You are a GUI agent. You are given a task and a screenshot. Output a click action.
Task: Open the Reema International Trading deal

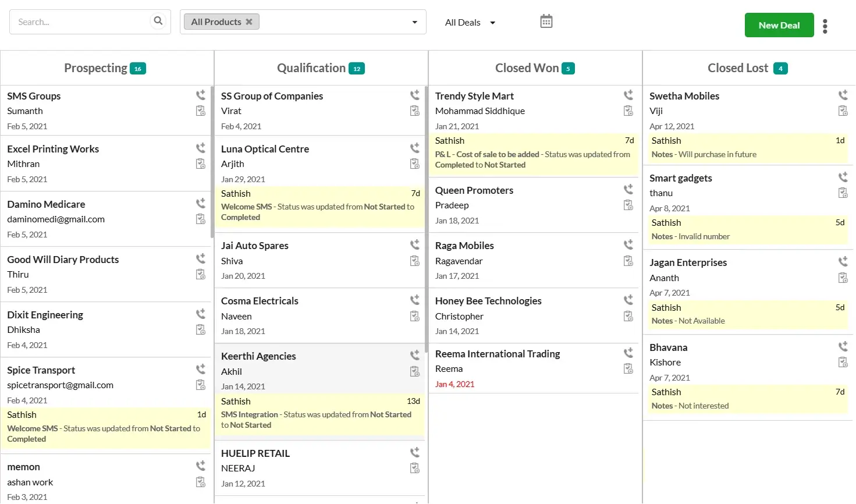pyautogui.click(x=498, y=353)
